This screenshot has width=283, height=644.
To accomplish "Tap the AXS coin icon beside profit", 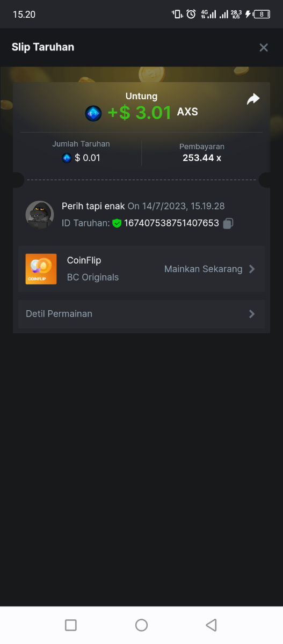I will click(x=93, y=113).
